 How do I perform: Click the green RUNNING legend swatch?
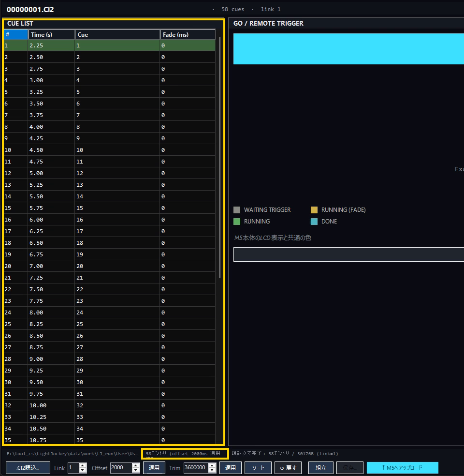click(237, 222)
